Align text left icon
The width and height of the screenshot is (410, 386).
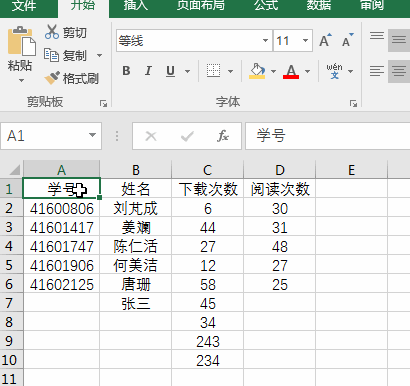click(x=377, y=71)
